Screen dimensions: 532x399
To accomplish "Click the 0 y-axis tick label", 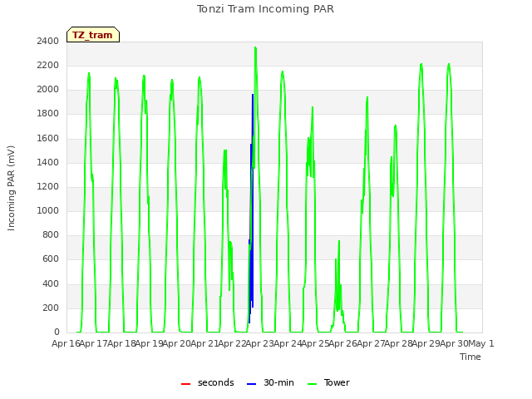I will tap(57, 332).
